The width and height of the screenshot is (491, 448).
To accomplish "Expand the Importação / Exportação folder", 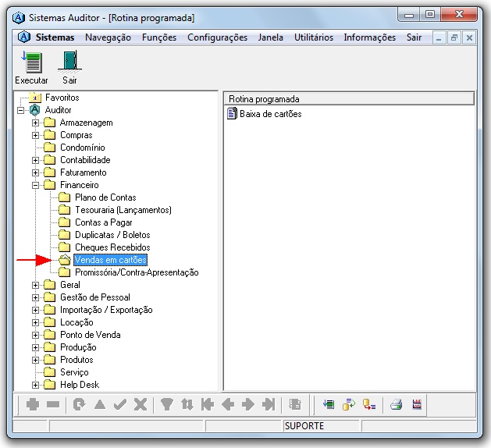I will pyautogui.click(x=35, y=311).
